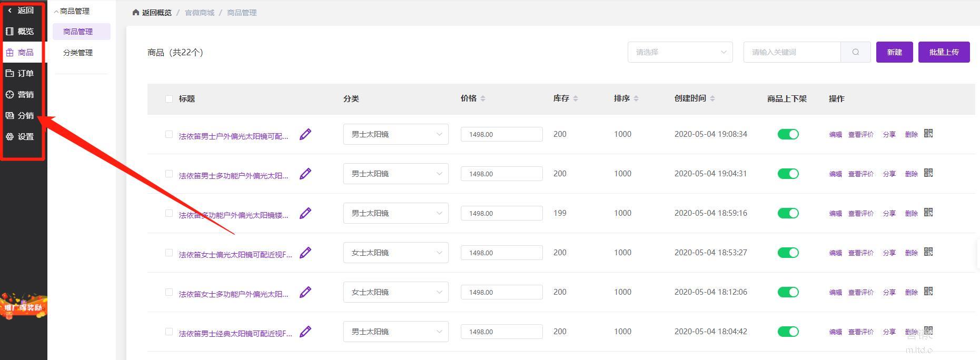980x360 pixels.
Task: Open the 订单 orders sidebar item
Action: [20, 74]
